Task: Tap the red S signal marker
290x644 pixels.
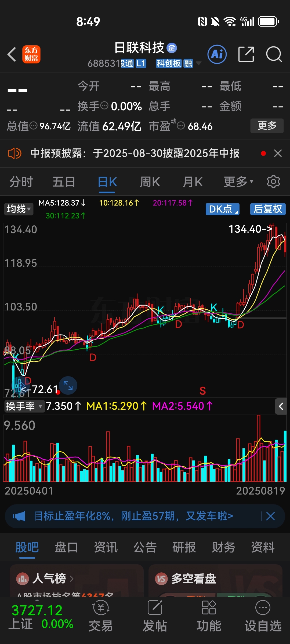Action: [x=203, y=391]
